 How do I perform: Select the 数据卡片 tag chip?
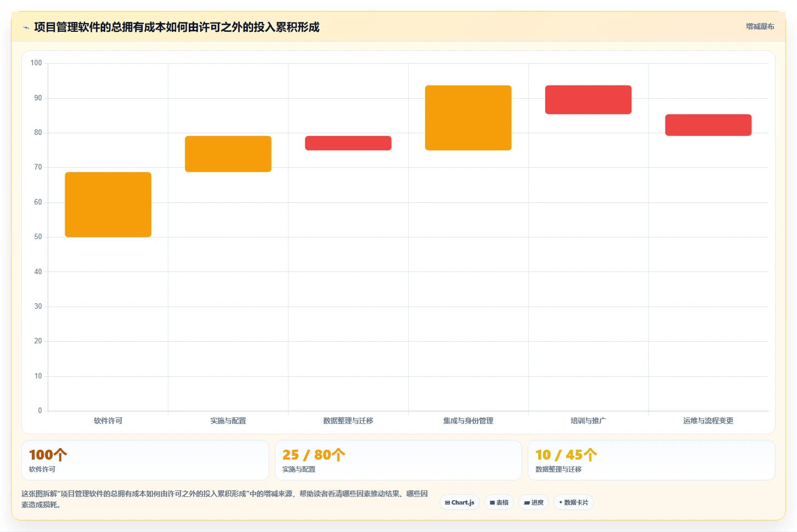574,502
